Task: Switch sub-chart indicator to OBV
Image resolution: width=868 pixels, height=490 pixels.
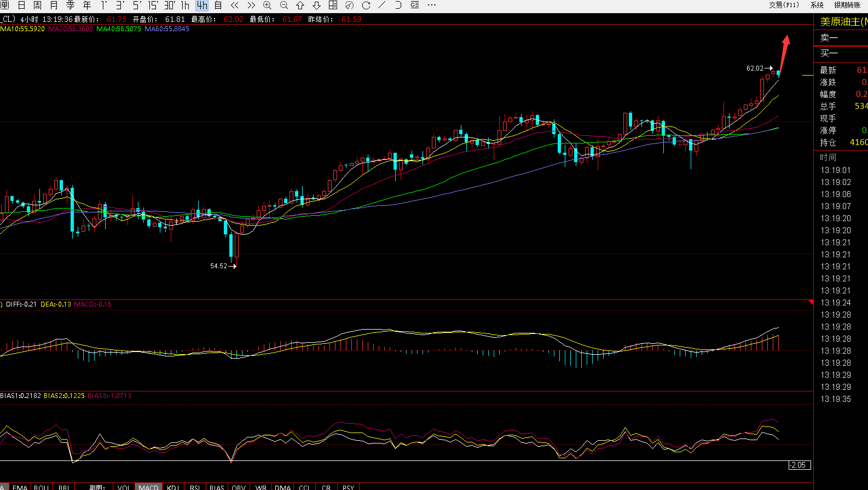Action: pos(239,487)
